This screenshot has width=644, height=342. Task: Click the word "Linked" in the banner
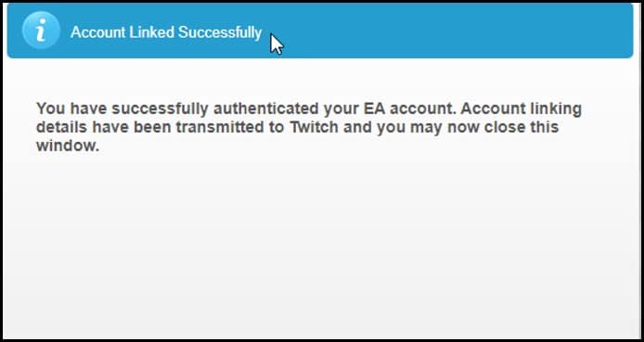pos(152,32)
